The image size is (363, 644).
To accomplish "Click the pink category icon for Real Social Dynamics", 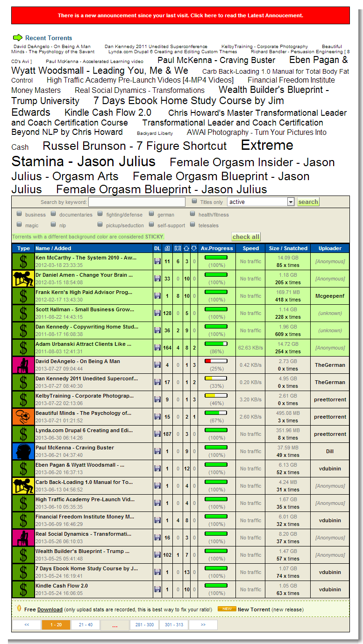I will point(23,538).
